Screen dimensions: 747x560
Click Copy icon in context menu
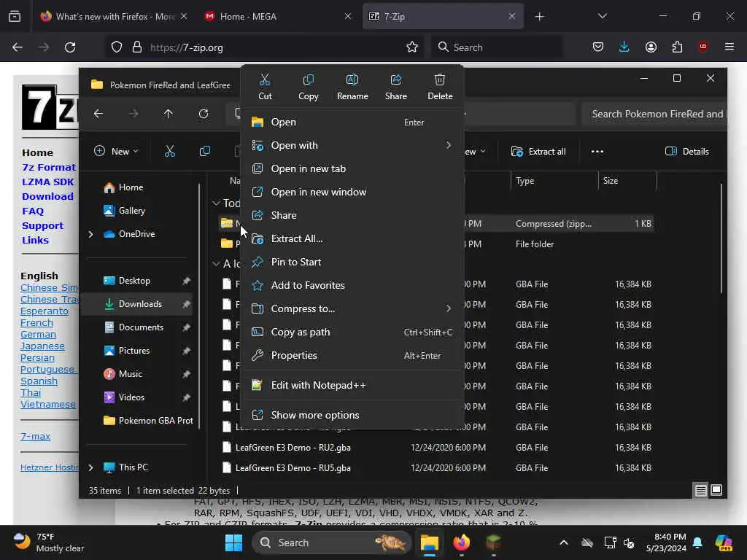pyautogui.click(x=309, y=87)
